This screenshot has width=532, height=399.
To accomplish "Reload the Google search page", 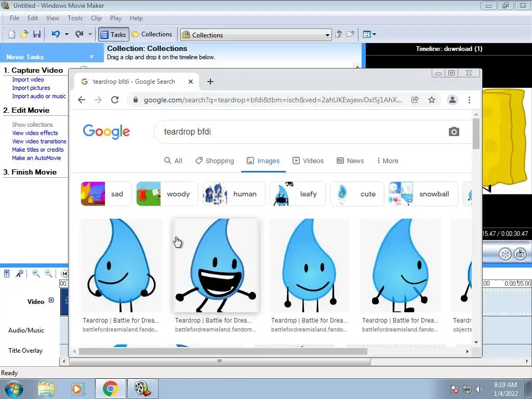I will (x=115, y=100).
